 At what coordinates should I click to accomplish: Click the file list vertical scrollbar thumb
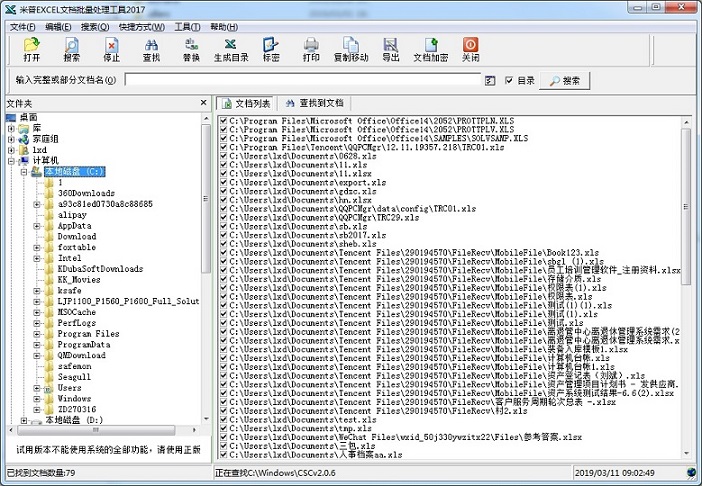686,206
